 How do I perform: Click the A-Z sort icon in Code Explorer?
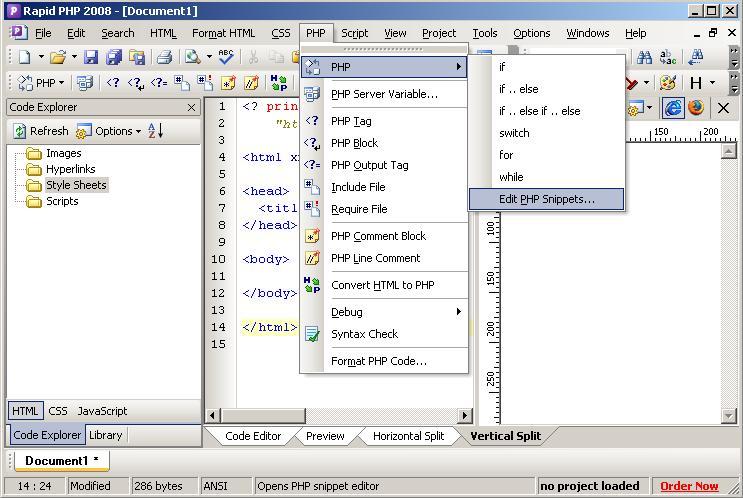click(156, 131)
